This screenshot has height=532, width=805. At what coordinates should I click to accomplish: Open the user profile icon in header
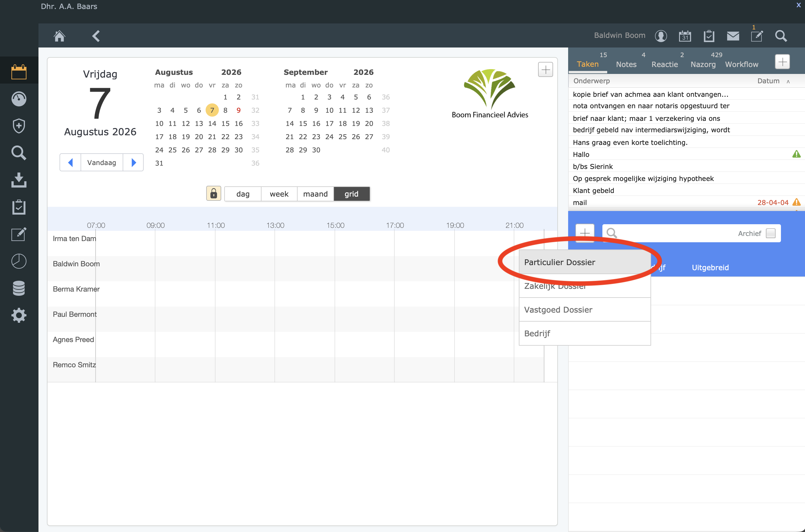pos(661,36)
